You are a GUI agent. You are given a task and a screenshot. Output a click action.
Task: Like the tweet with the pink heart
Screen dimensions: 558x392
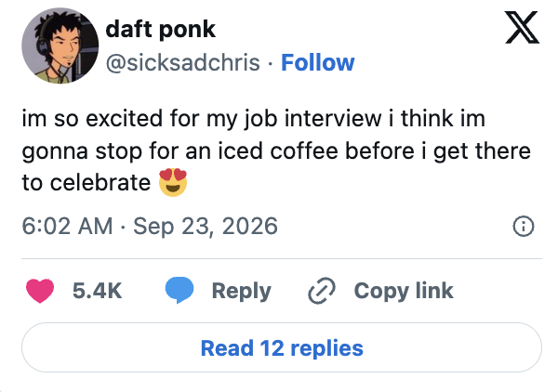40,291
